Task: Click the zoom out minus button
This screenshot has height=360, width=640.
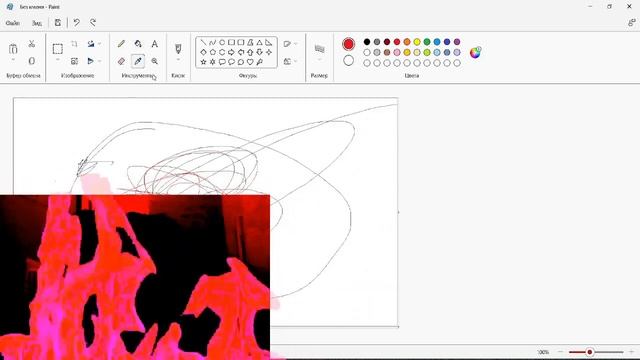Action: [x=560, y=352]
